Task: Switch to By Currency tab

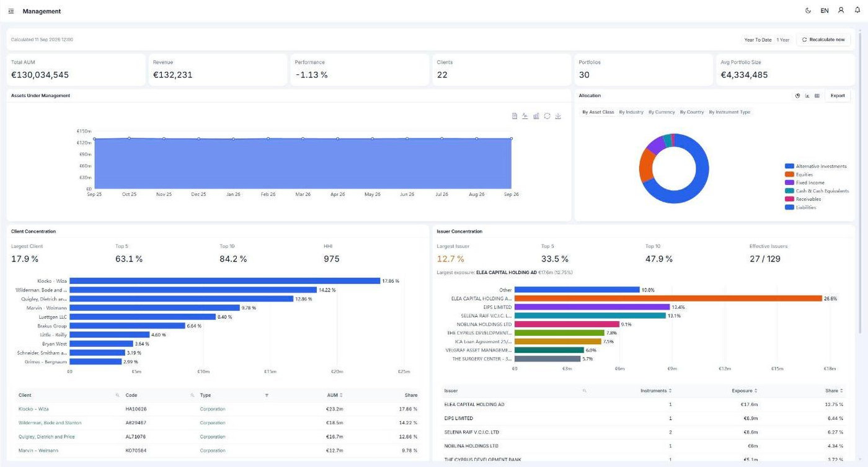Action: (662, 112)
